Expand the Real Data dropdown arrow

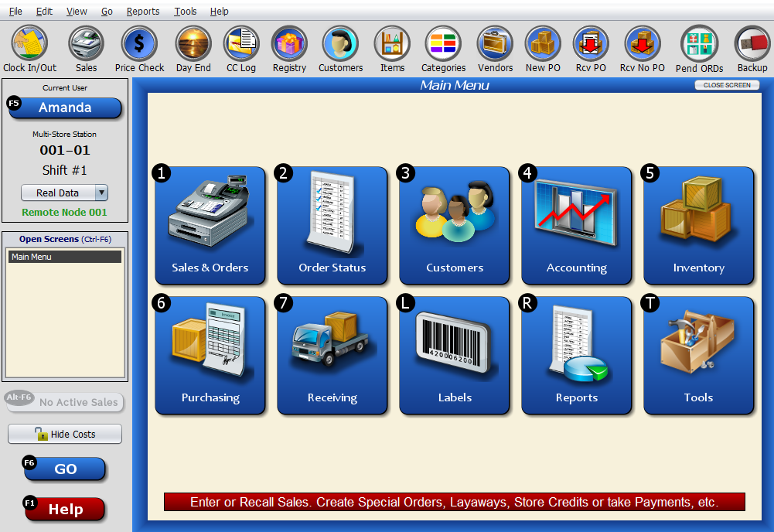point(101,193)
